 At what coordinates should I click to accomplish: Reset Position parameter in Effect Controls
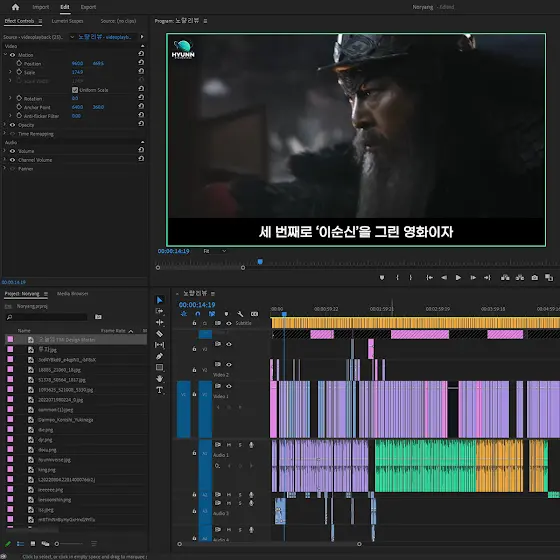click(x=141, y=62)
